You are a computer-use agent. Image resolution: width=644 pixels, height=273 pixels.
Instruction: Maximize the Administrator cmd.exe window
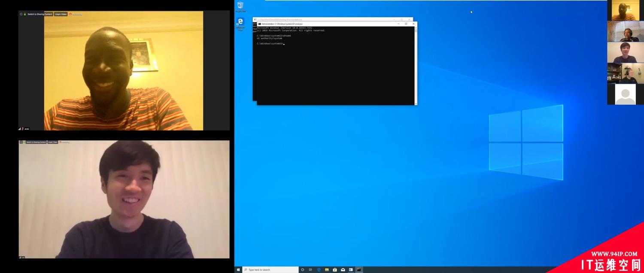click(406, 24)
